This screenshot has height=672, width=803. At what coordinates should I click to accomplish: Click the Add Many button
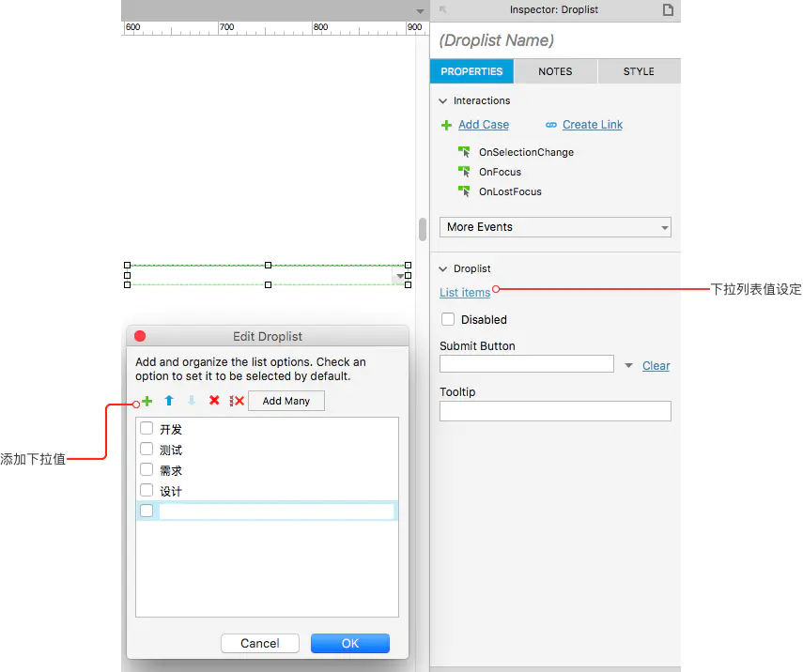[x=286, y=402]
